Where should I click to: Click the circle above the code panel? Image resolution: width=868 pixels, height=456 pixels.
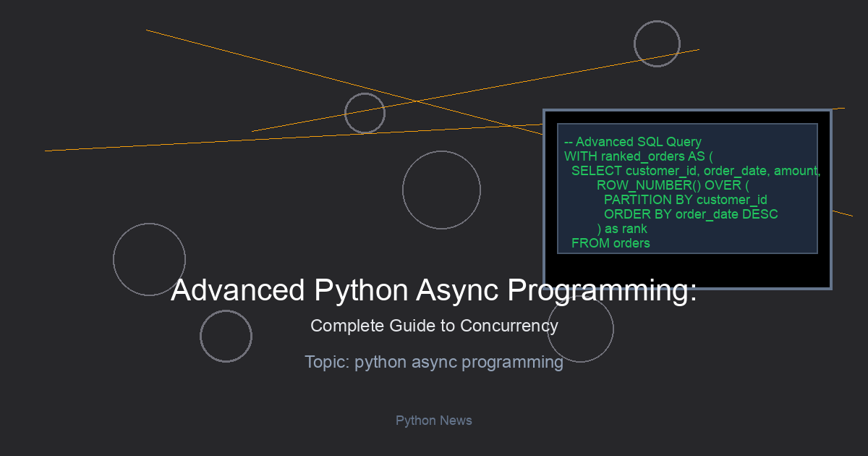click(x=657, y=43)
